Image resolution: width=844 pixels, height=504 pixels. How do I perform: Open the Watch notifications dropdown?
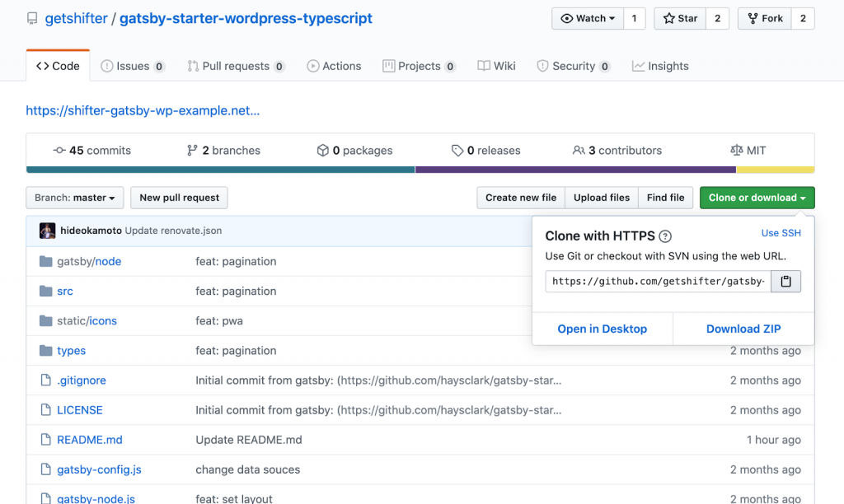pyautogui.click(x=588, y=19)
